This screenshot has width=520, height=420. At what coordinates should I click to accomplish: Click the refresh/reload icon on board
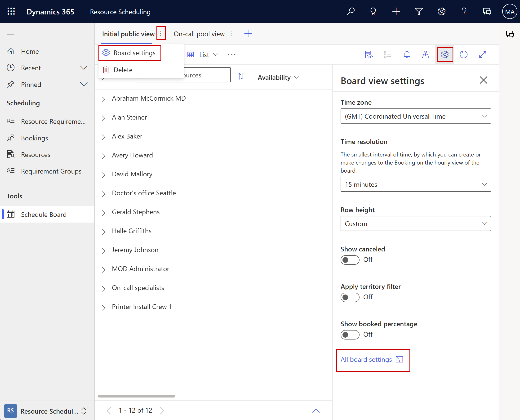click(463, 55)
